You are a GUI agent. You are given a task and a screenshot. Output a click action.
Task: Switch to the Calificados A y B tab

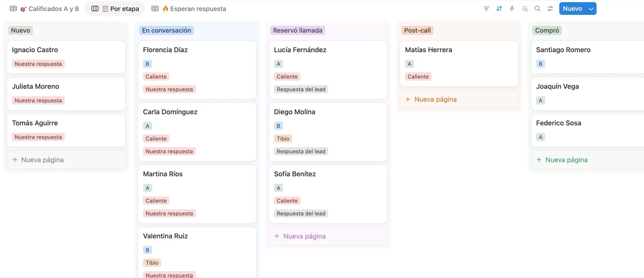(44, 8)
